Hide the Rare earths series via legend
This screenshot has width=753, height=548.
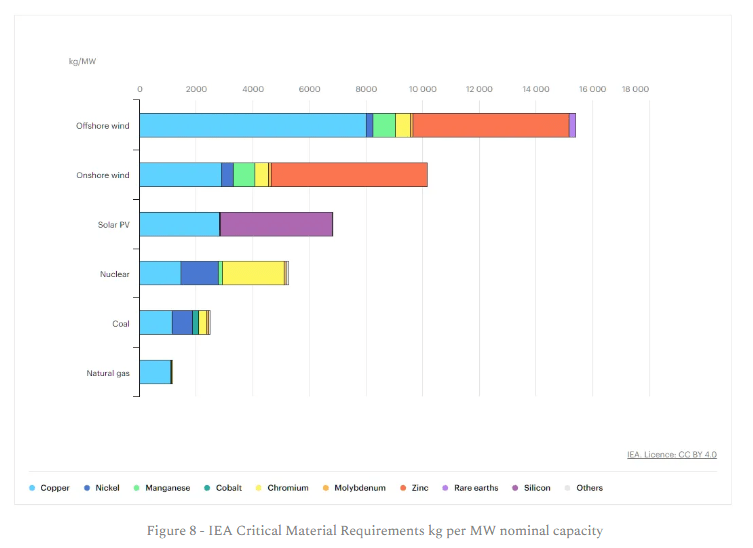point(477,488)
